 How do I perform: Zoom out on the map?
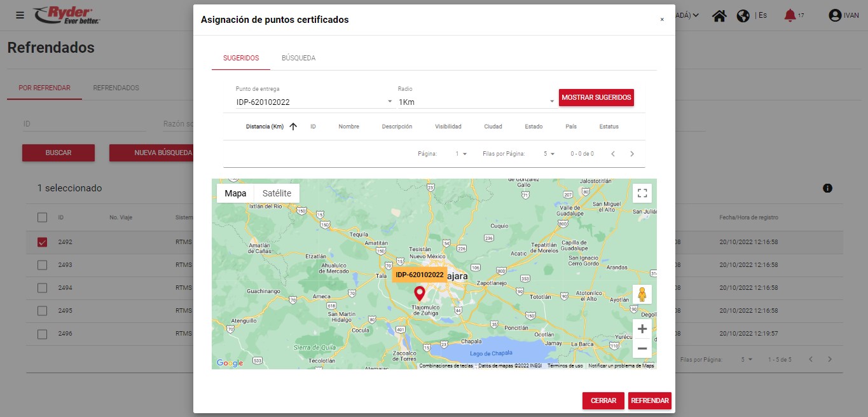pyautogui.click(x=642, y=348)
